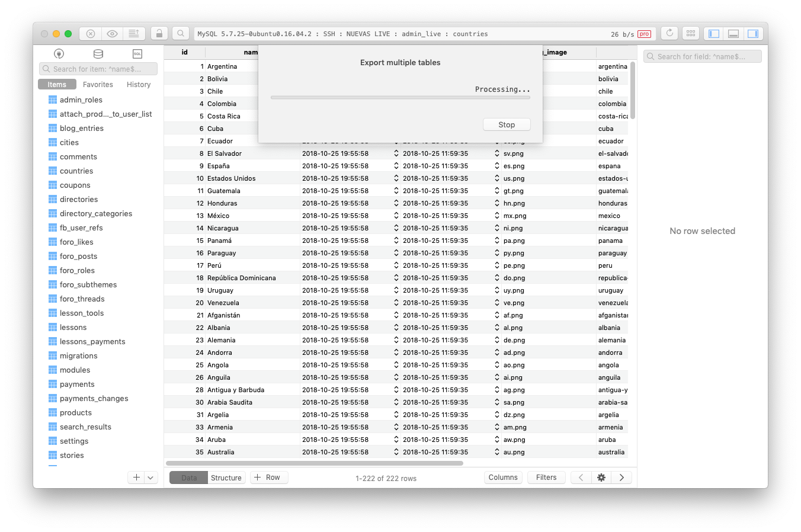The width and height of the screenshot is (801, 532).
Task: Expand the new-item chevron beside plus button
Action: [151, 477]
